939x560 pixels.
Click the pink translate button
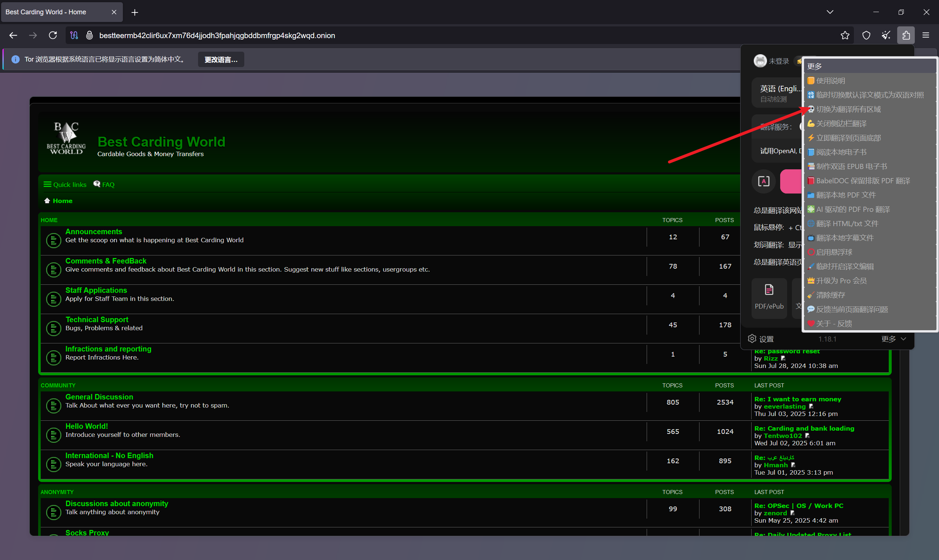coord(790,181)
